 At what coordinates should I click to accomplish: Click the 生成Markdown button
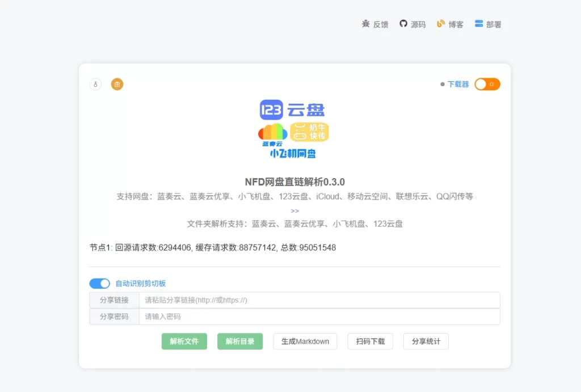305,342
